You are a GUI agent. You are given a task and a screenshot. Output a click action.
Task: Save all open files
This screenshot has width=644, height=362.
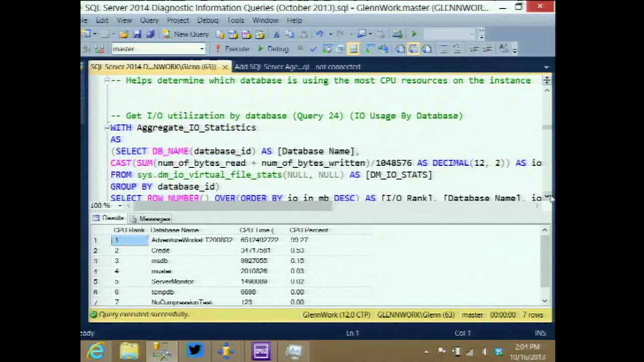150,34
